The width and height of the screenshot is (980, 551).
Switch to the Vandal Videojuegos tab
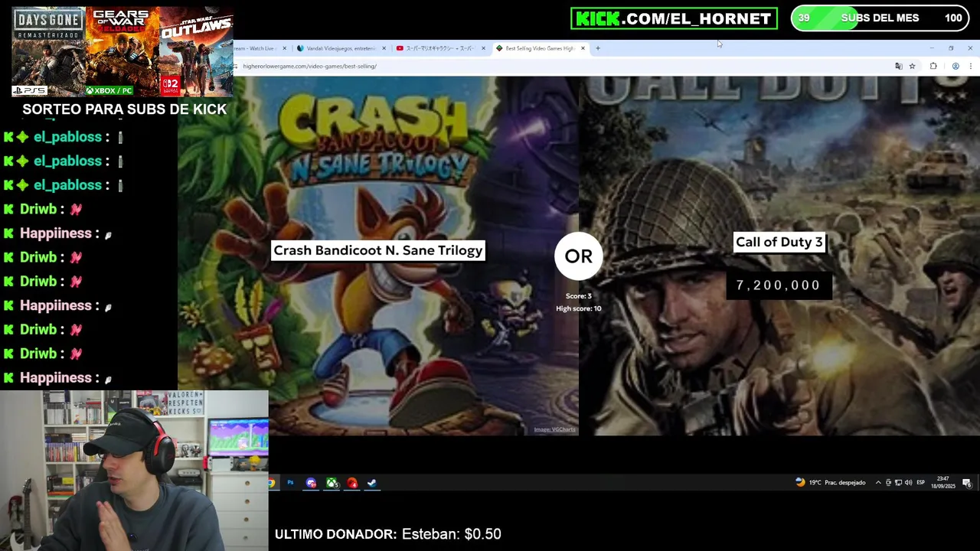[x=341, y=48]
